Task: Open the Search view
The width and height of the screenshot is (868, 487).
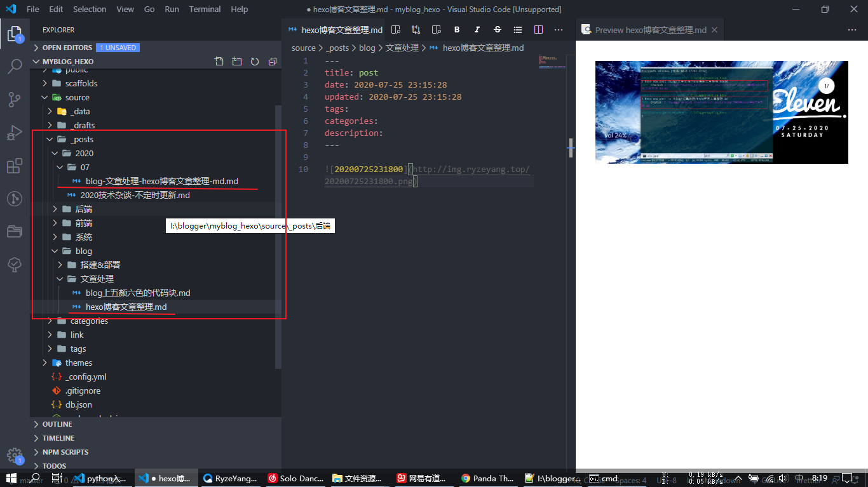Action: coord(15,66)
